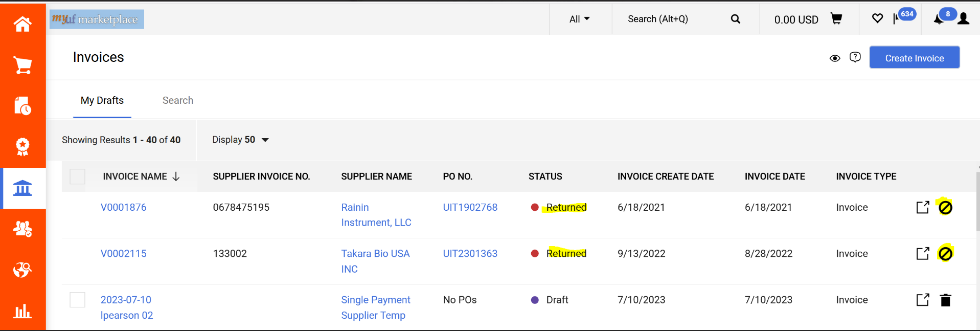Open the notifications bell icon
The image size is (980, 331).
click(x=939, y=19)
